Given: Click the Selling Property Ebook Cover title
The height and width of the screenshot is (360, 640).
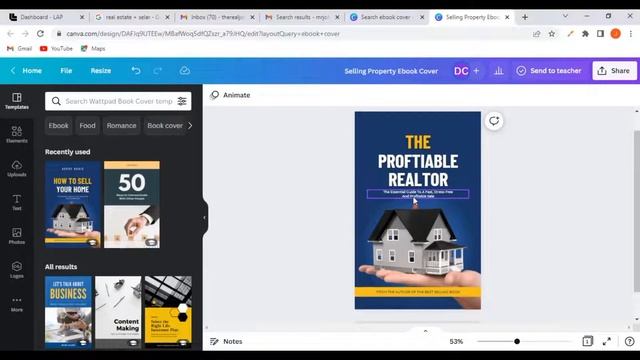Looking at the screenshot, I should [391, 71].
